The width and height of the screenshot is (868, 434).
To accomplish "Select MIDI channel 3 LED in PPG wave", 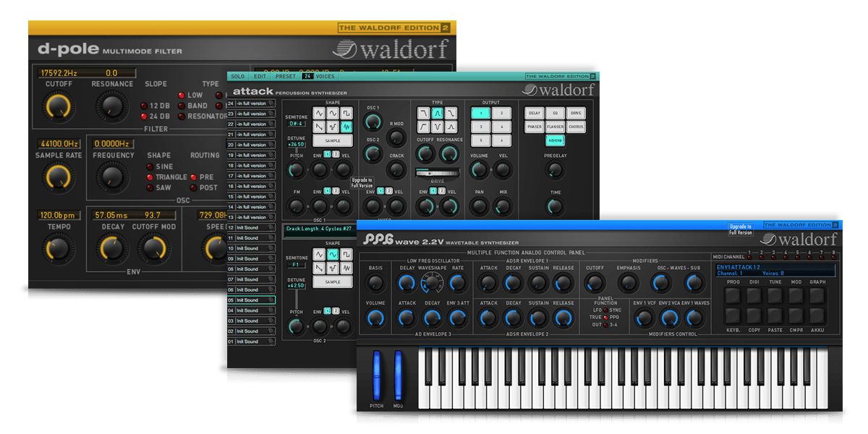I will coord(773,256).
